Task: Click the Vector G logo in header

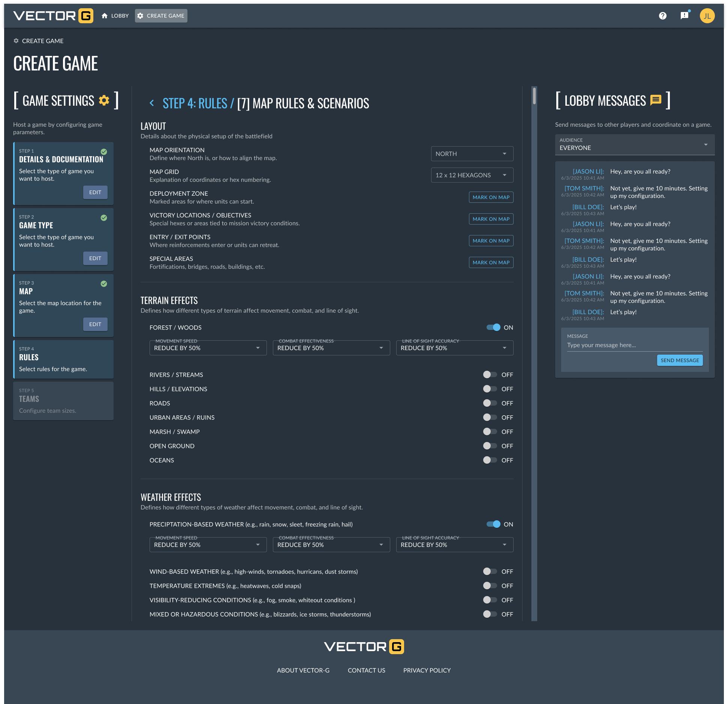Action: (x=53, y=16)
